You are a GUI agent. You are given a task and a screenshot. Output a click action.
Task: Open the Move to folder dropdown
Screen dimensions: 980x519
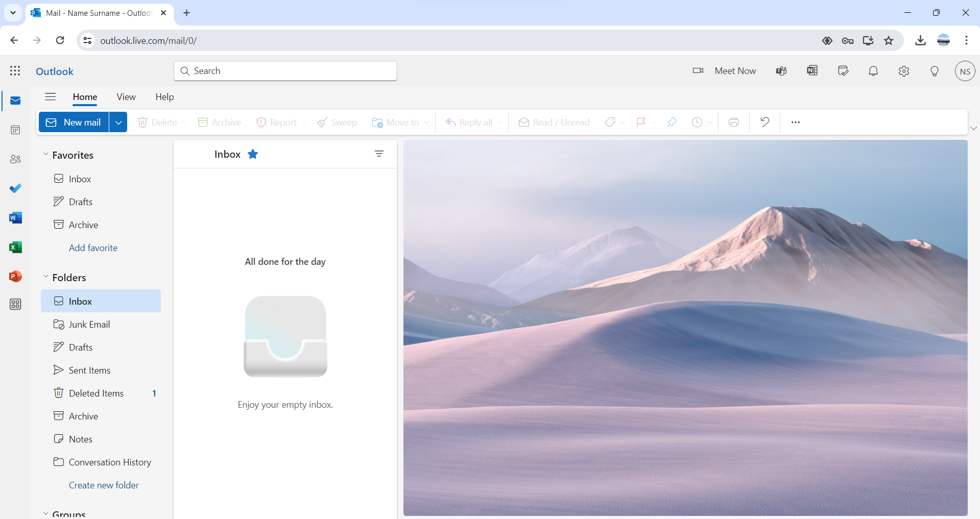427,122
